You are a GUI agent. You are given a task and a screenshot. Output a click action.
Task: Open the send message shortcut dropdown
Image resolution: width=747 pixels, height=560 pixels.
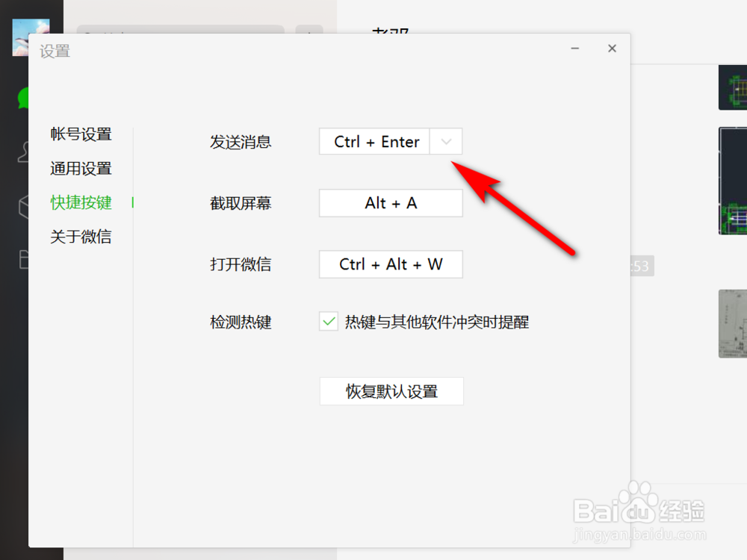tap(446, 141)
